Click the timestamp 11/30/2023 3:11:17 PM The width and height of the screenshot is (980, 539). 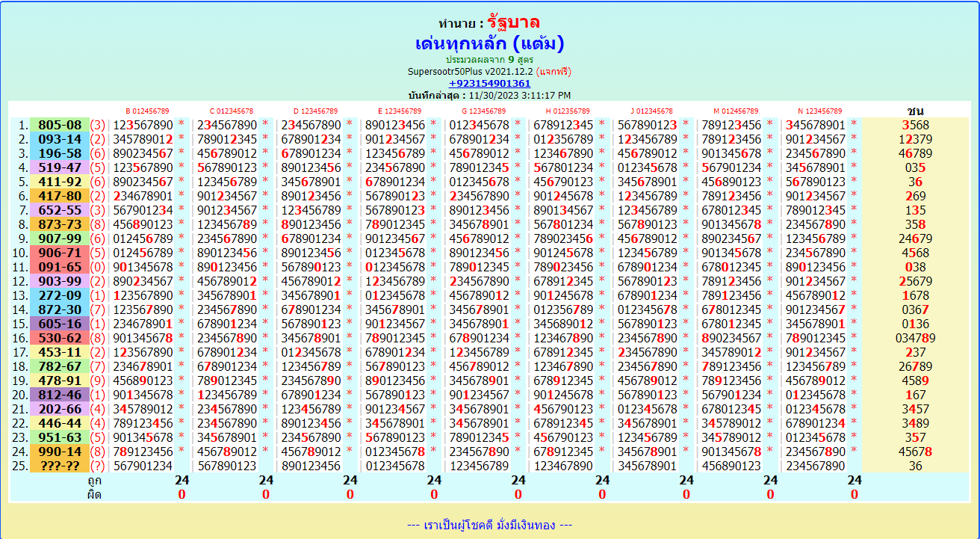(x=518, y=95)
